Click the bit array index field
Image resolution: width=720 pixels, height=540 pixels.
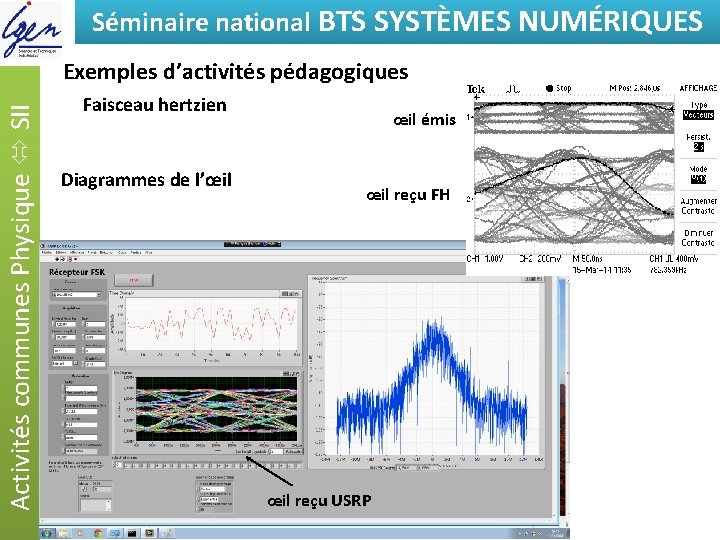click(x=119, y=465)
